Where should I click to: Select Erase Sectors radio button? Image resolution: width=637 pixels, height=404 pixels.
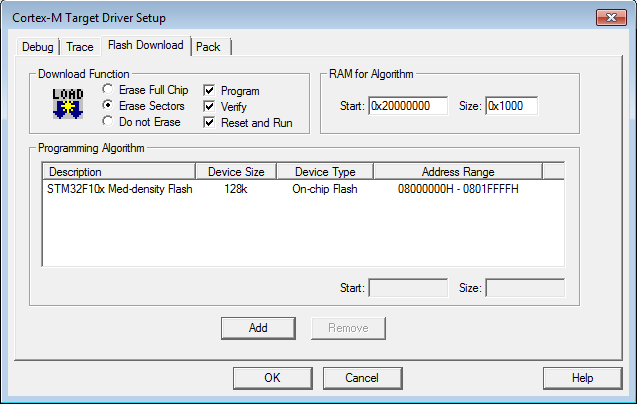coord(108,105)
